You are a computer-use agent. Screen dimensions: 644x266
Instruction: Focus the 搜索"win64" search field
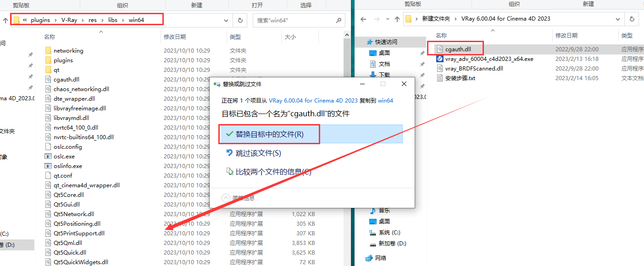[x=299, y=20]
